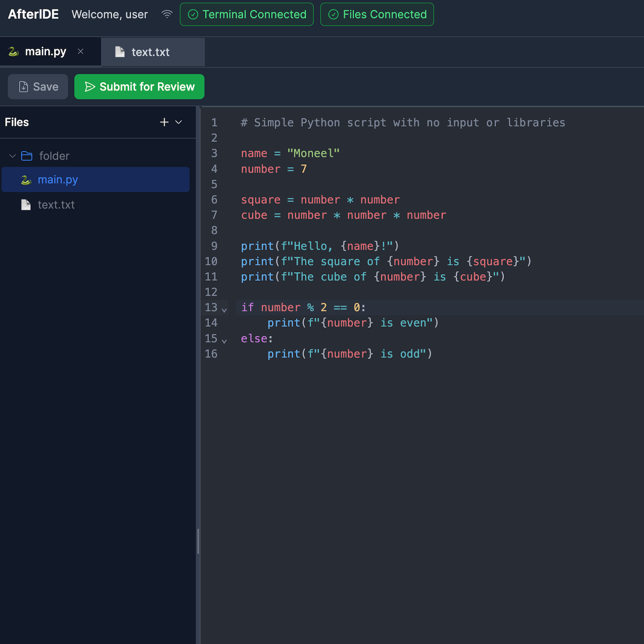The width and height of the screenshot is (644, 644).
Task: Click the sidebar resize divider handle
Action: tap(198, 541)
